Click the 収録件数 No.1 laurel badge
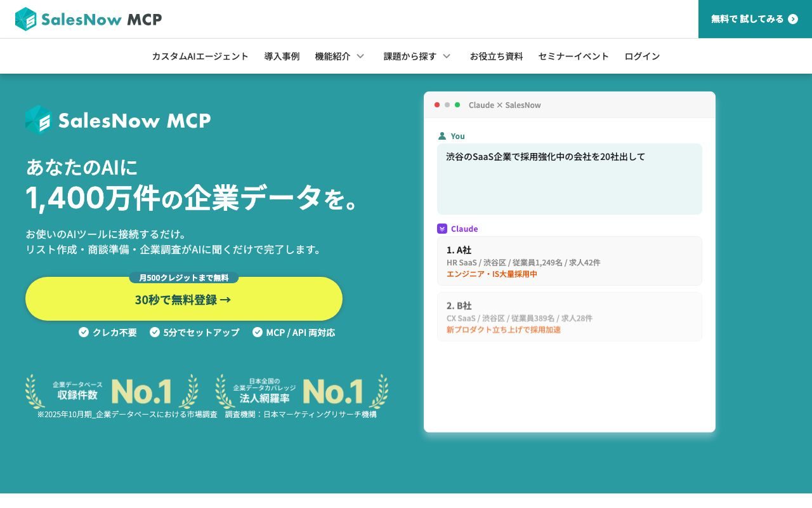Image resolution: width=812 pixels, height=508 pixels. [112, 391]
